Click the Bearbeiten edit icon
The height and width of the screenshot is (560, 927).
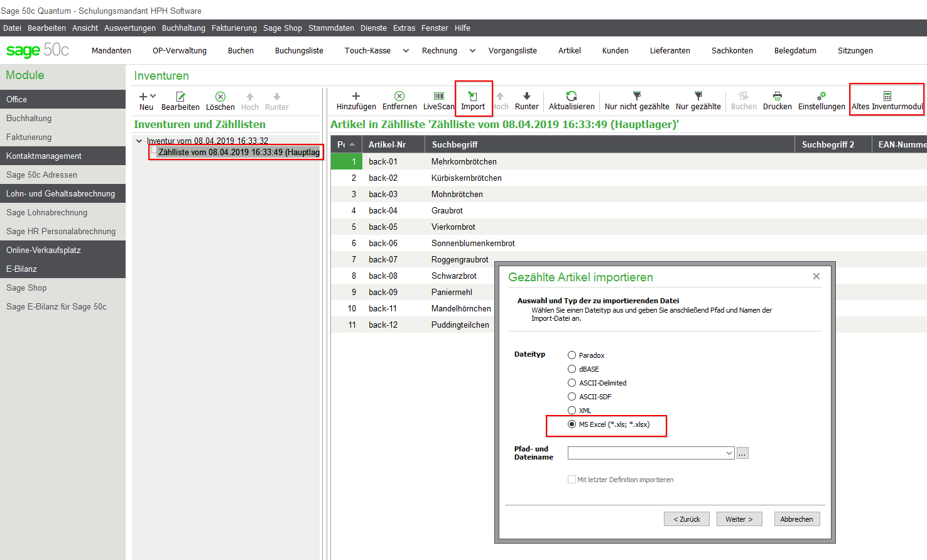pyautogui.click(x=180, y=96)
